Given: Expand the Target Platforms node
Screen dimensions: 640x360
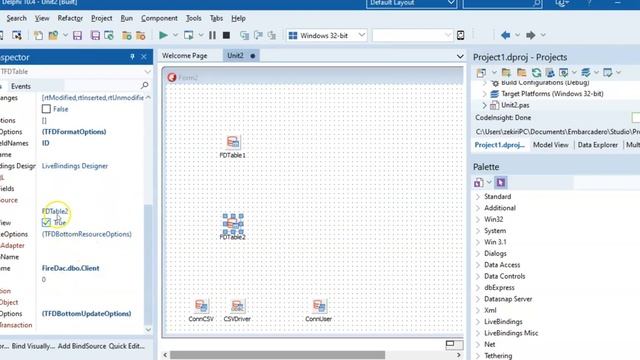Looking at the screenshot, I should click(x=484, y=94).
